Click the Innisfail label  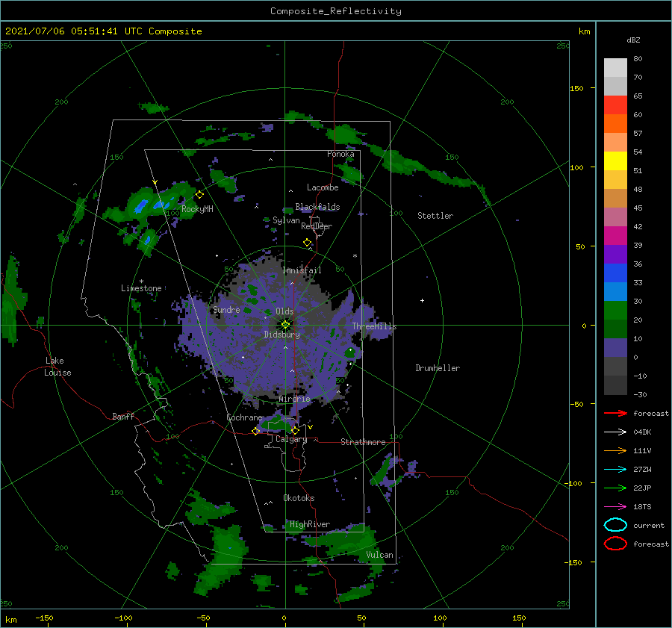click(302, 270)
